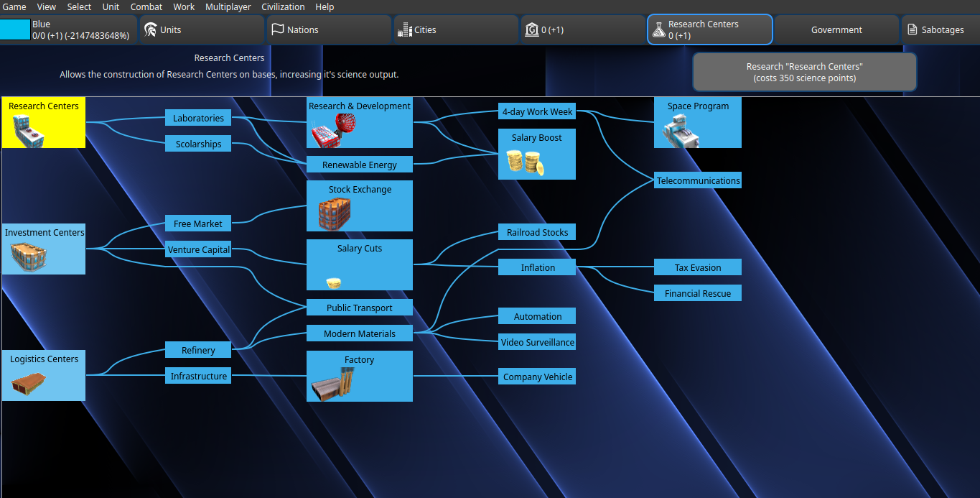Click the Research & Development node icon
980x498 pixels.
[332, 130]
